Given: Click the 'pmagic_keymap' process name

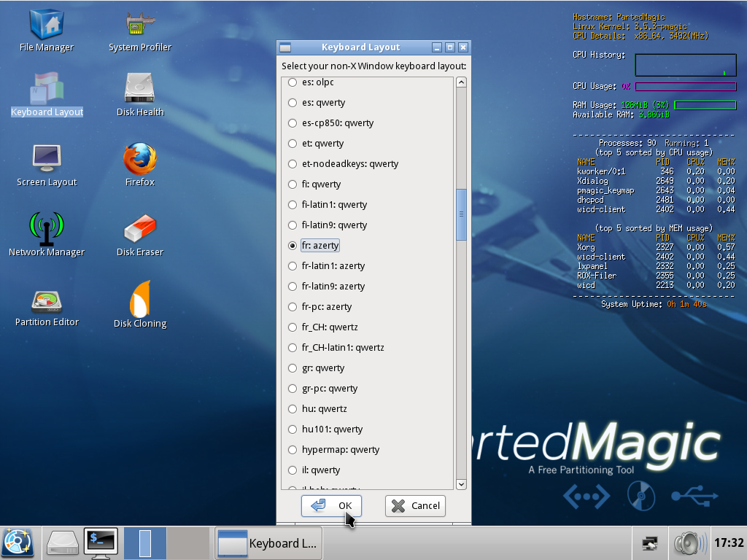Looking at the screenshot, I should [605, 190].
